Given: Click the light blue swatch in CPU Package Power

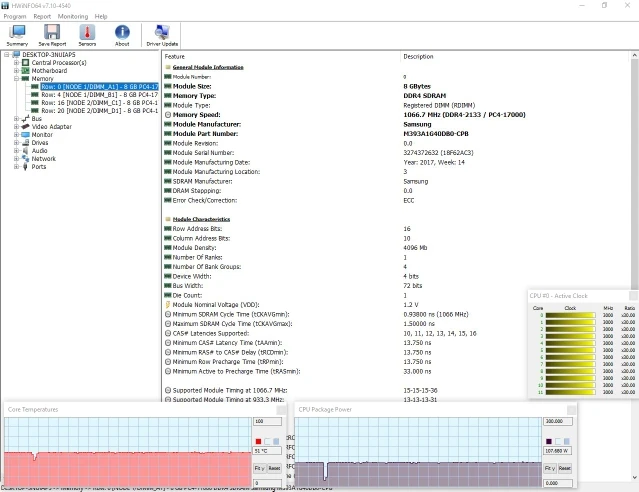Looking at the screenshot, I should coord(567,441).
